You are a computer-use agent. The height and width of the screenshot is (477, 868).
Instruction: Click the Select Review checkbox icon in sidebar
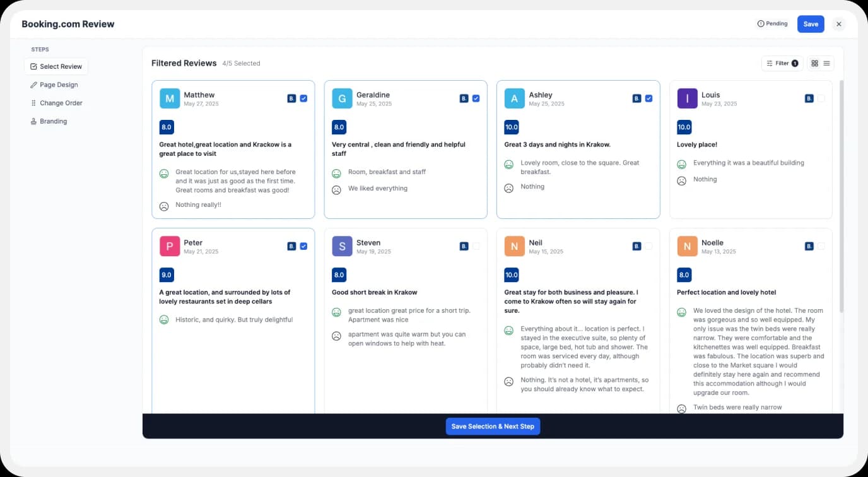click(x=33, y=66)
